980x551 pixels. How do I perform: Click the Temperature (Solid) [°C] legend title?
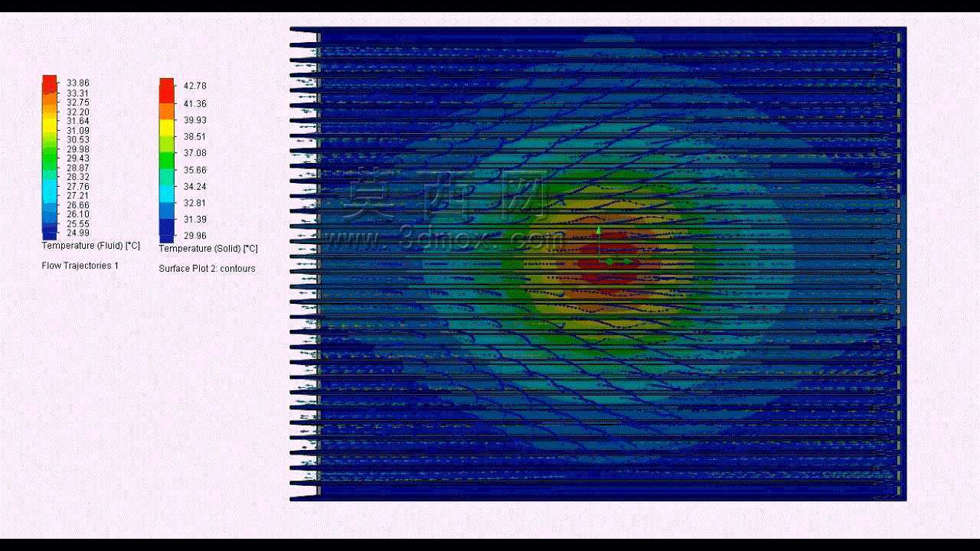click(208, 249)
